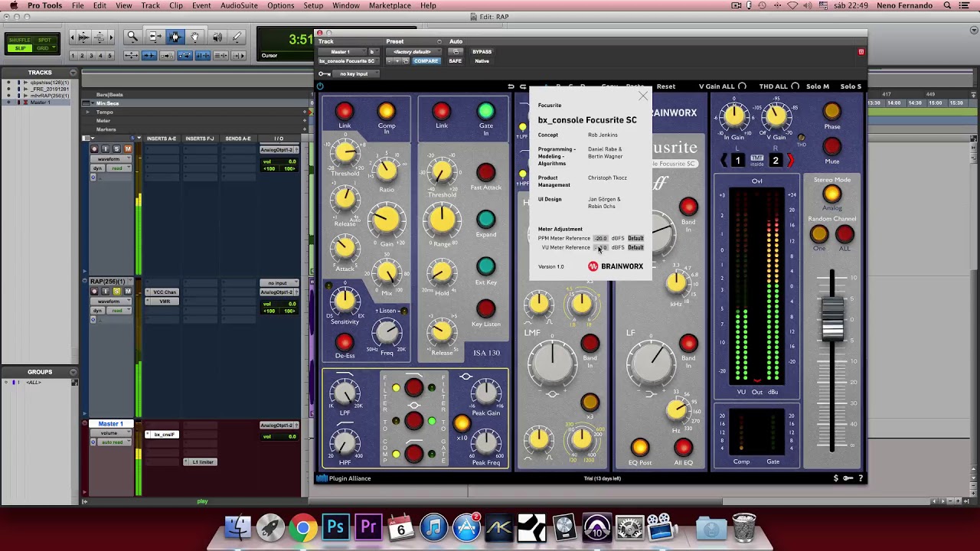The height and width of the screenshot is (551, 980).
Task: Close the bx_console about popup
Action: pyautogui.click(x=643, y=96)
